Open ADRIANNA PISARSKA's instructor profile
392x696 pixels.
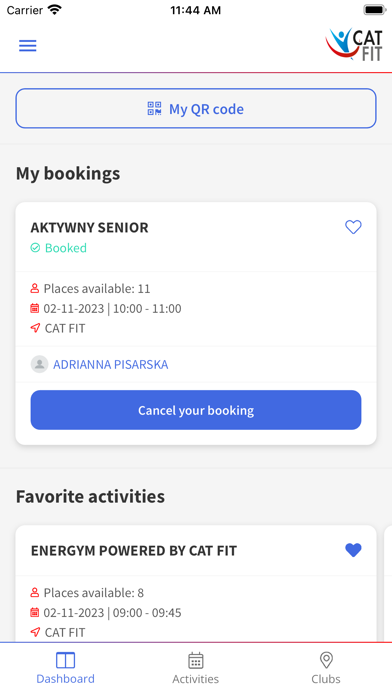point(111,364)
